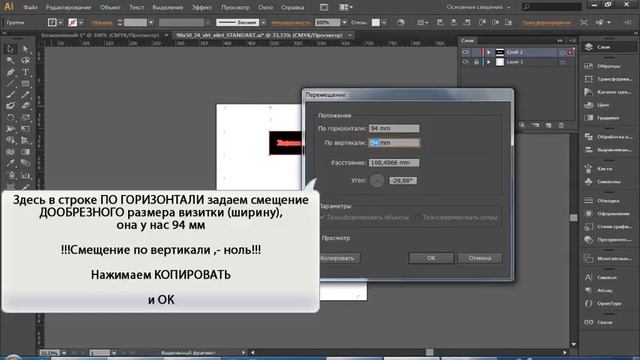
Task: Click the graphic style swatch next to Стиль
Action: (376, 22)
